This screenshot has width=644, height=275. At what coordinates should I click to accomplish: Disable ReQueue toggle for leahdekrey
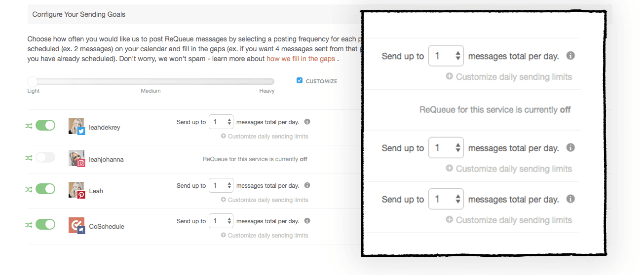[45, 126]
